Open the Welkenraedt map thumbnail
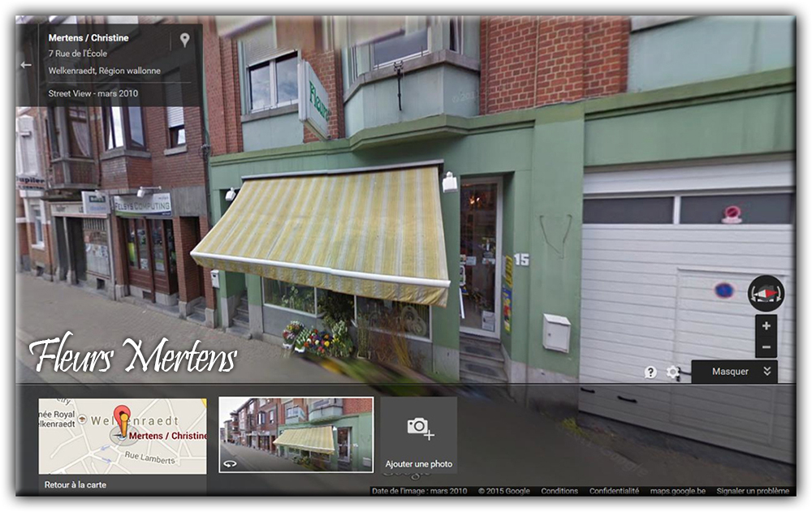 coord(123,436)
